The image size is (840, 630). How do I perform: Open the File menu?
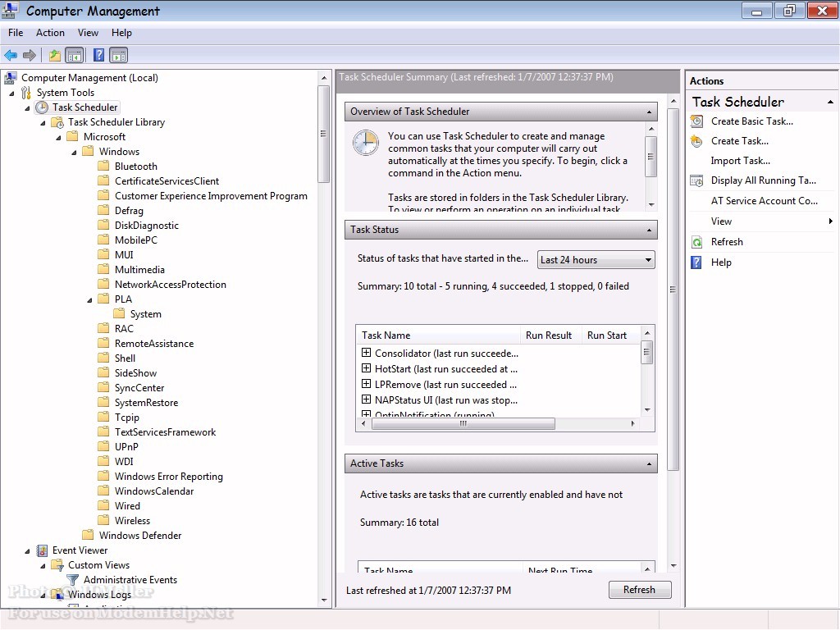[16, 33]
